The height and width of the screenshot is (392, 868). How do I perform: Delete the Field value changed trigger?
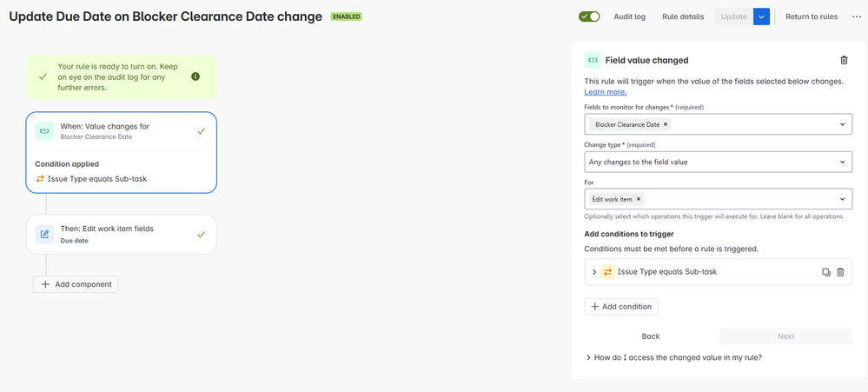pyautogui.click(x=844, y=60)
